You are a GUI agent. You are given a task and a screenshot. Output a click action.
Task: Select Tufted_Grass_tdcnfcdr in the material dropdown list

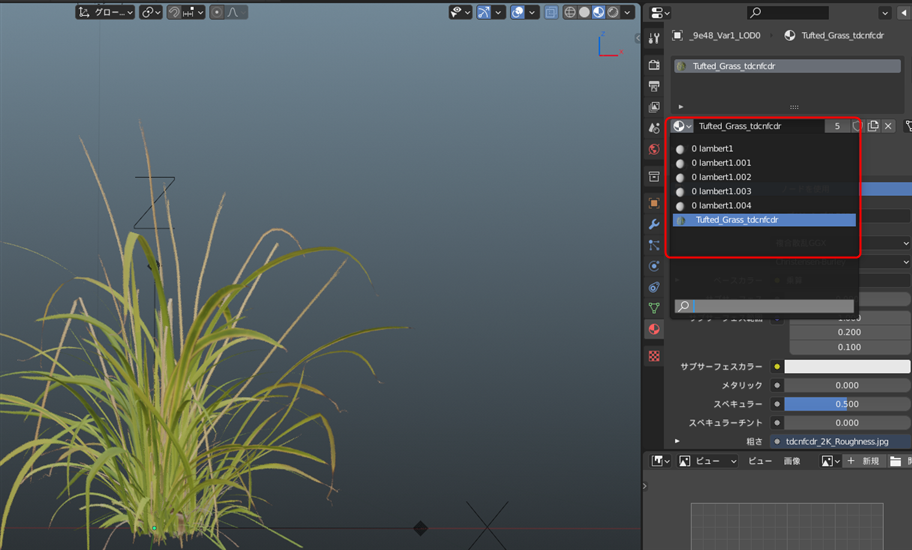point(764,220)
